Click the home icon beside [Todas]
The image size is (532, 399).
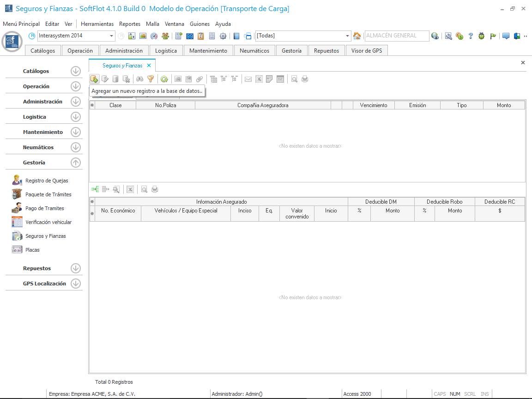point(357,36)
